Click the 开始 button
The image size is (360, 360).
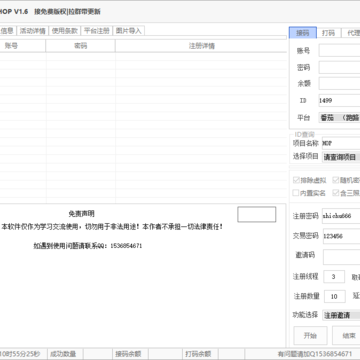(x=310, y=336)
